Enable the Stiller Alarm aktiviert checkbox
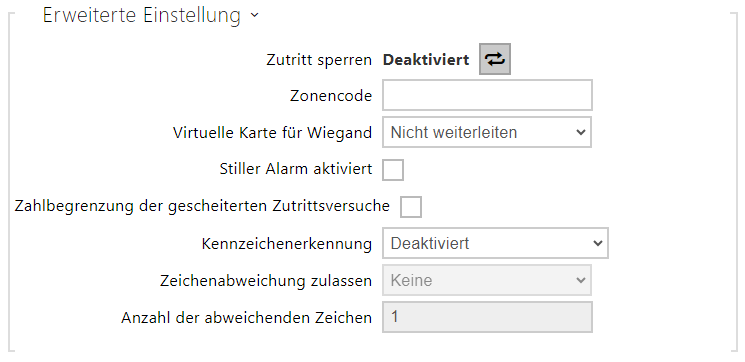This screenshot has width=745, height=362. point(393,170)
